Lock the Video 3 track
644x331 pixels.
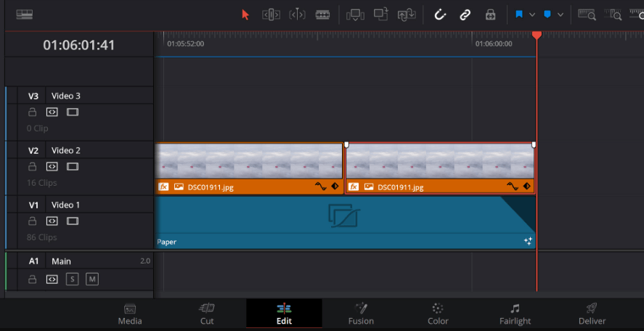click(x=32, y=112)
